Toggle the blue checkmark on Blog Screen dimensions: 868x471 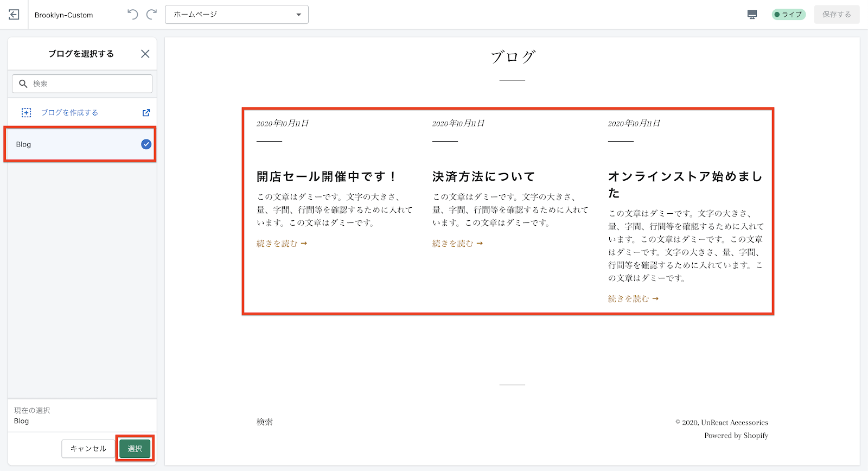point(146,144)
